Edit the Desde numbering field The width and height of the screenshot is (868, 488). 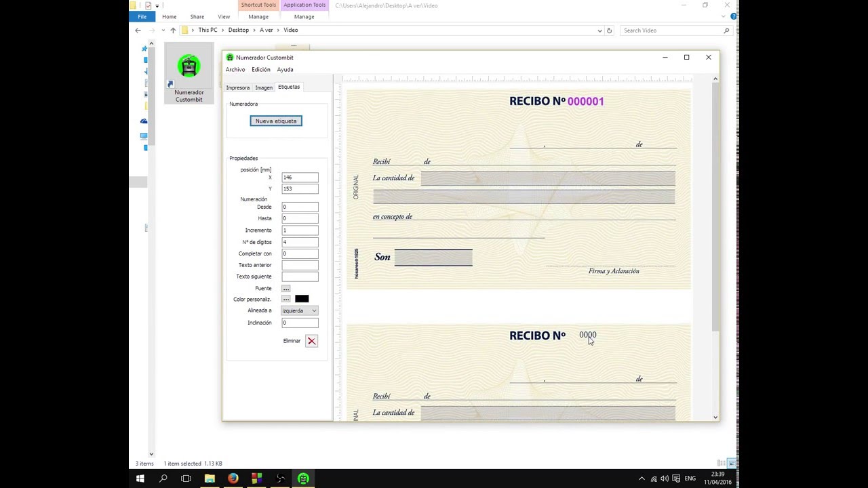click(x=300, y=207)
